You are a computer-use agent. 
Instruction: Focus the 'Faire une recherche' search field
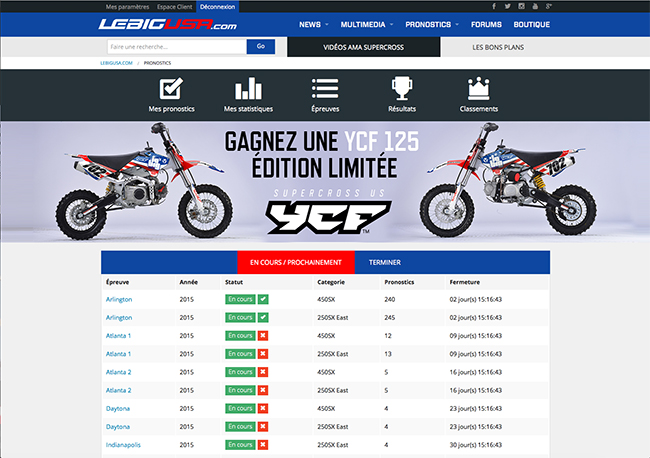[177, 46]
